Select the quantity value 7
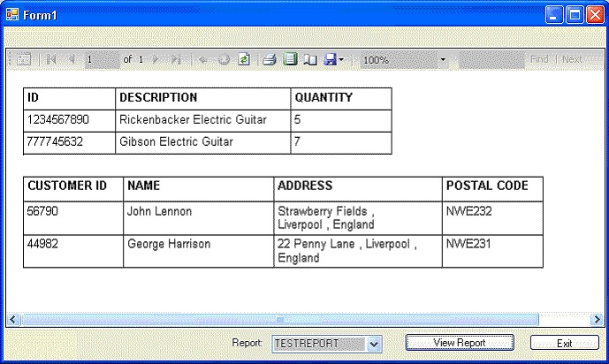Viewport: 609px width, 364px height. point(341,143)
